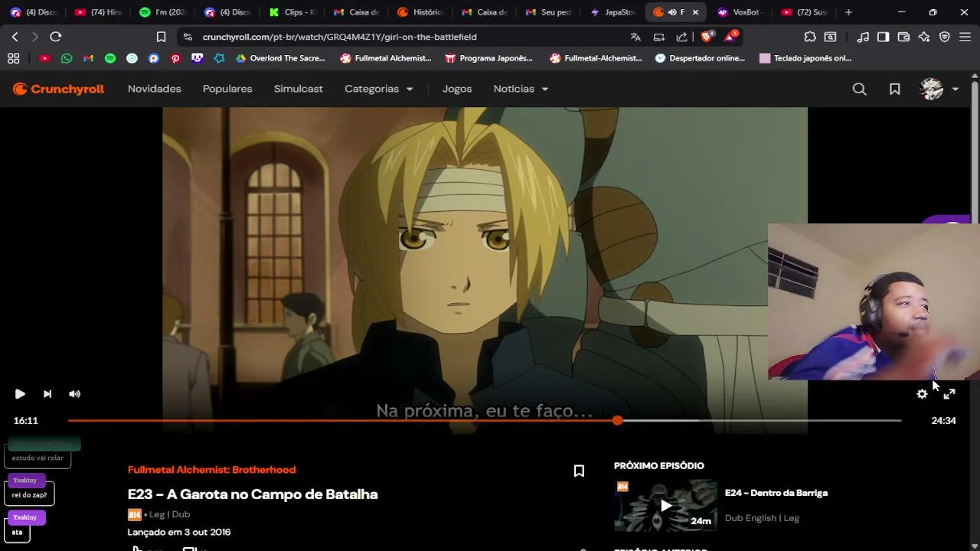
Task: Open translate page icon
Action: 635,37
